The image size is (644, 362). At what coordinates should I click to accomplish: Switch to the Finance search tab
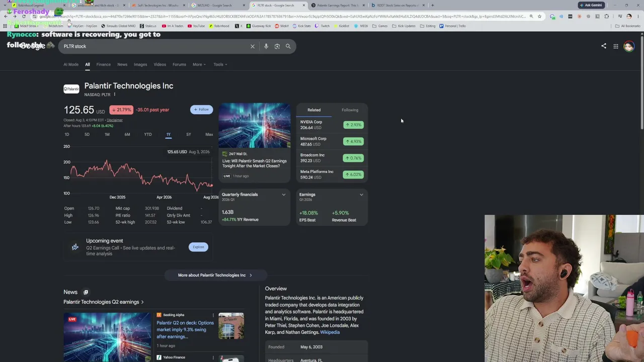pyautogui.click(x=103, y=64)
